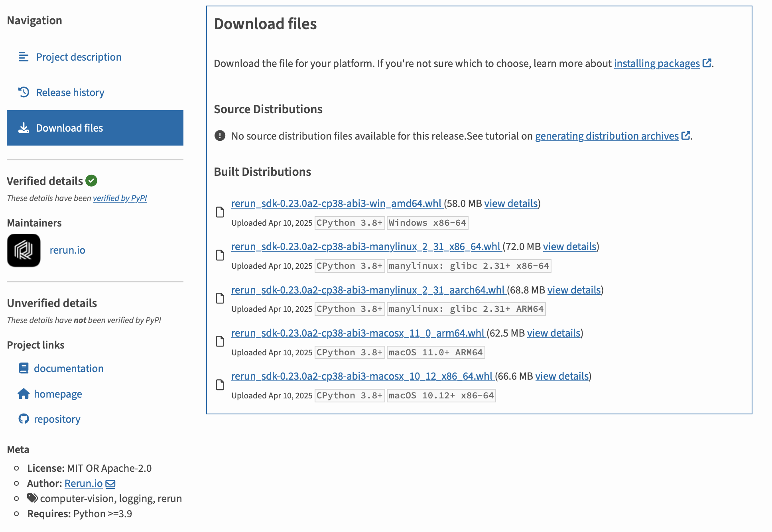Click the 'macOS 10.12+ x86-64' tag
Image resolution: width=772 pixels, height=532 pixels.
441,396
